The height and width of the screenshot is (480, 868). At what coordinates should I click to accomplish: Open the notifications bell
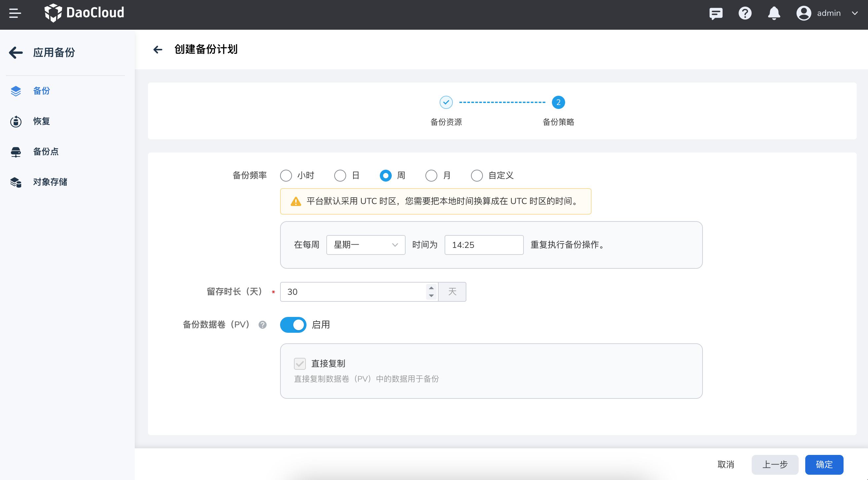774,13
